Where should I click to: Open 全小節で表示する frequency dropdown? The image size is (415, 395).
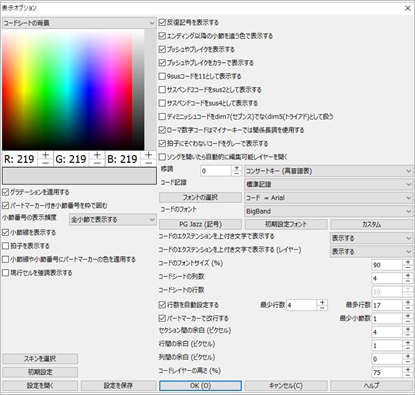click(113, 220)
